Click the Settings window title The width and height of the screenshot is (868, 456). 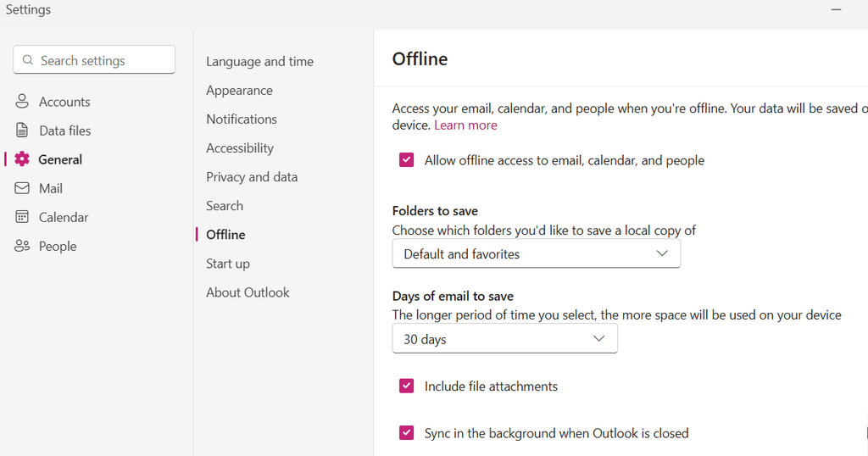coord(28,9)
